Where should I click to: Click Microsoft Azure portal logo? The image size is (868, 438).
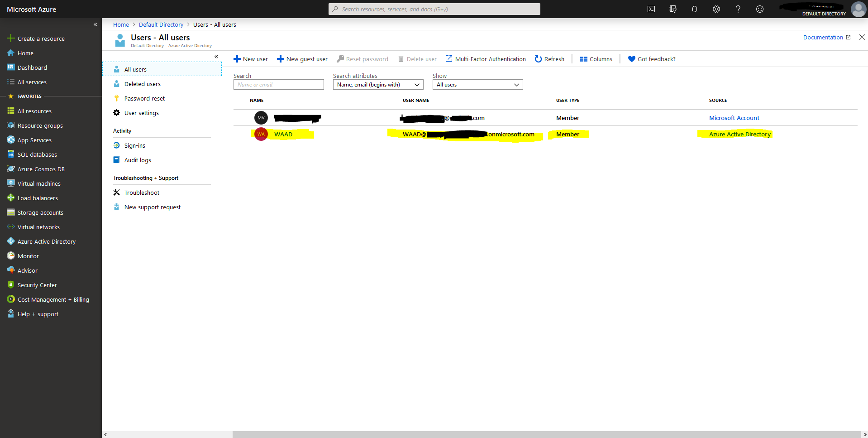[x=32, y=9]
